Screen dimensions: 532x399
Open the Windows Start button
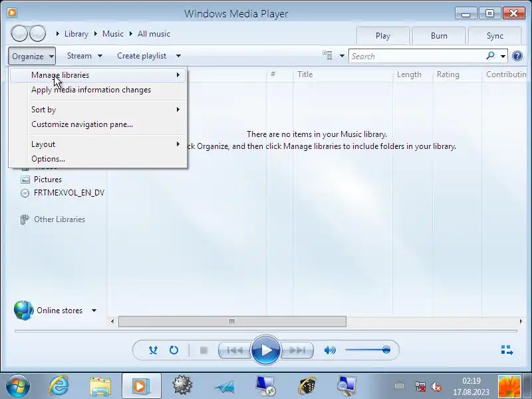click(18, 386)
